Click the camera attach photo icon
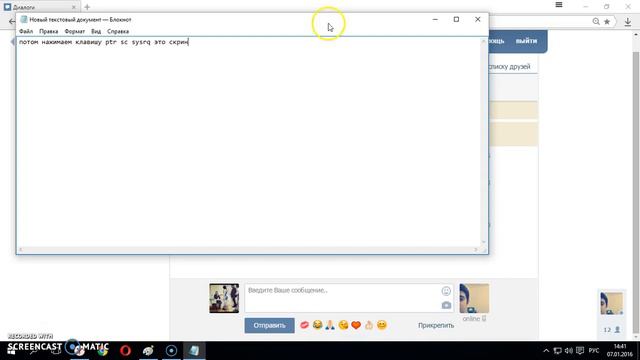This screenshot has width=640, height=360. coord(446,305)
